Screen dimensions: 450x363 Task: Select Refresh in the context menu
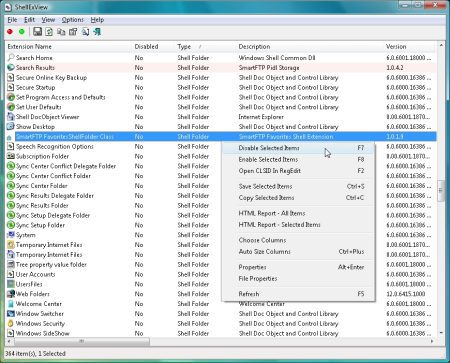pos(298,294)
